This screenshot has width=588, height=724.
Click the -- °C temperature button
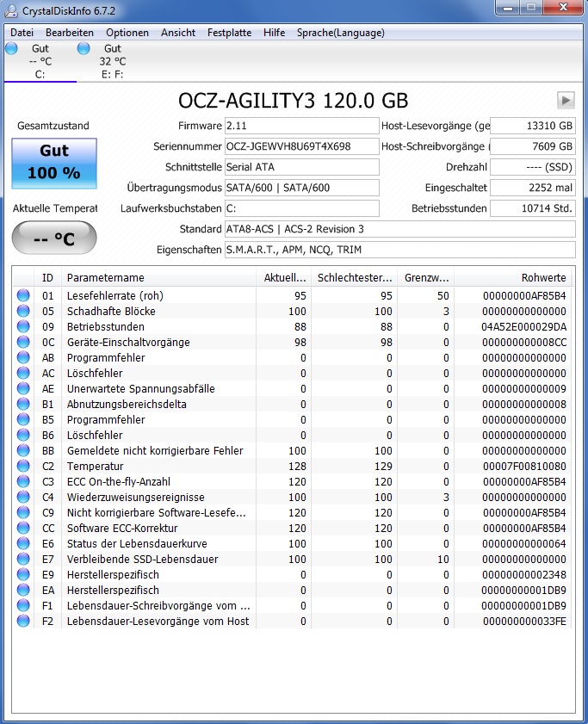54,238
